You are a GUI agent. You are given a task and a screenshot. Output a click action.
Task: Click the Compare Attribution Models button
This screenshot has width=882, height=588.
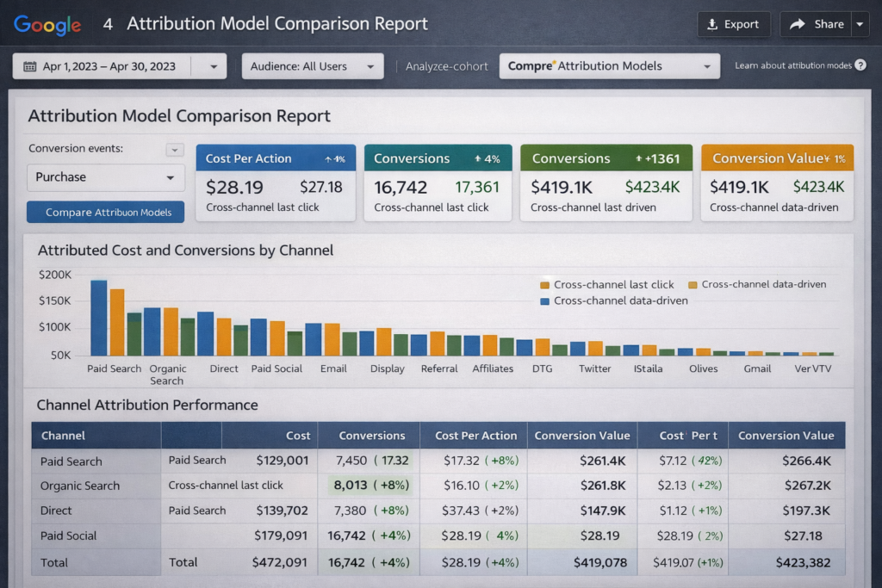click(x=105, y=211)
